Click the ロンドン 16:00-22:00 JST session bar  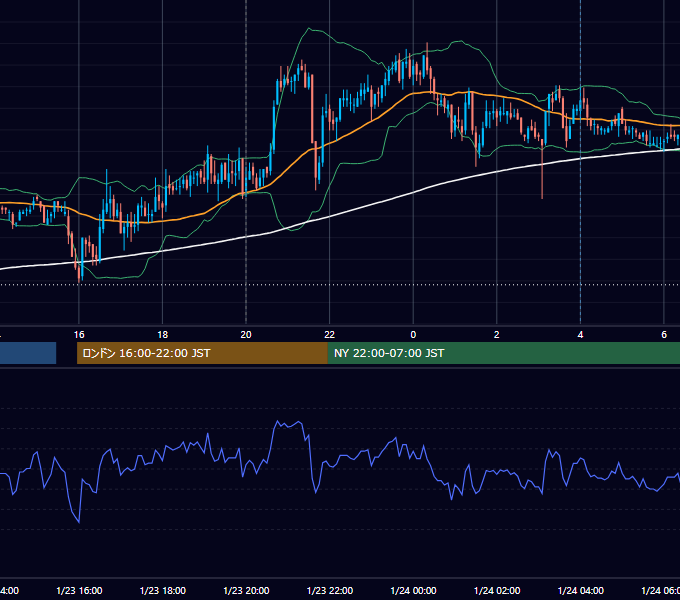pyautogui.click(x=202, y=353)
